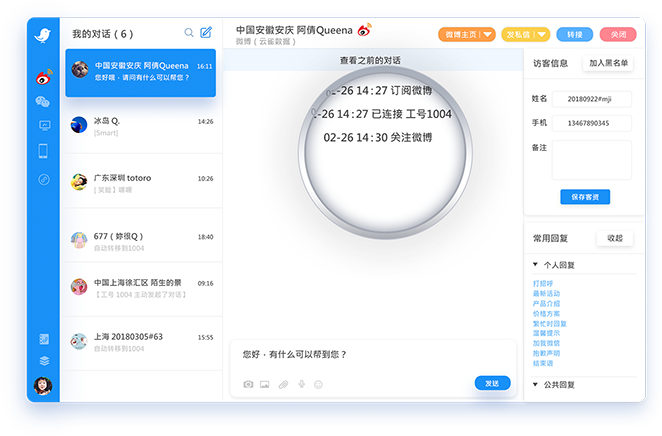The height and width of the screenshot is (436, 662).
Task: Open the Weibo channel in sidebar
Action: point(43,76)
